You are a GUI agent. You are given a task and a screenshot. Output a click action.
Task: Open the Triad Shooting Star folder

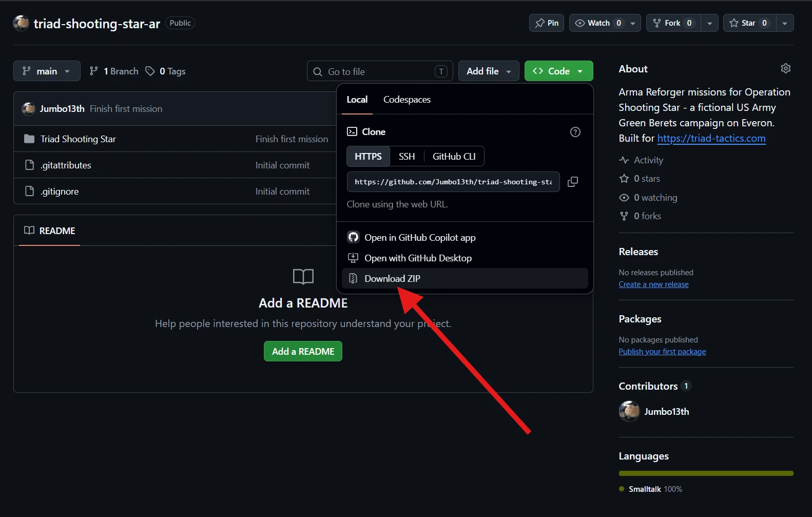tap(78, 139)
